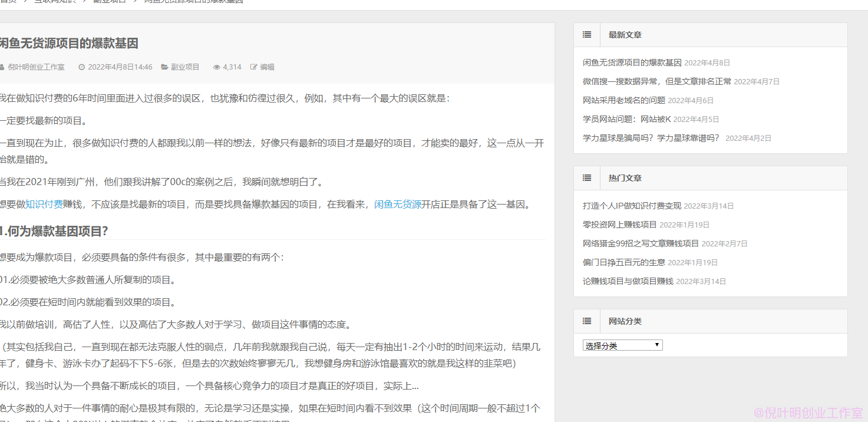The width and height of the screenshot is (868, 422).
Task: Click the folder icon before 副业项目 category
Action: click(165, 67)
